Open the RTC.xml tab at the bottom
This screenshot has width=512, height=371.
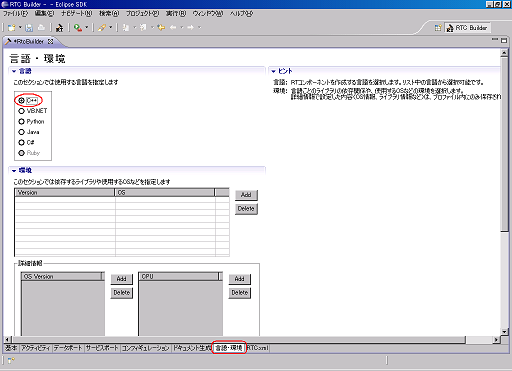pos(258,348)
